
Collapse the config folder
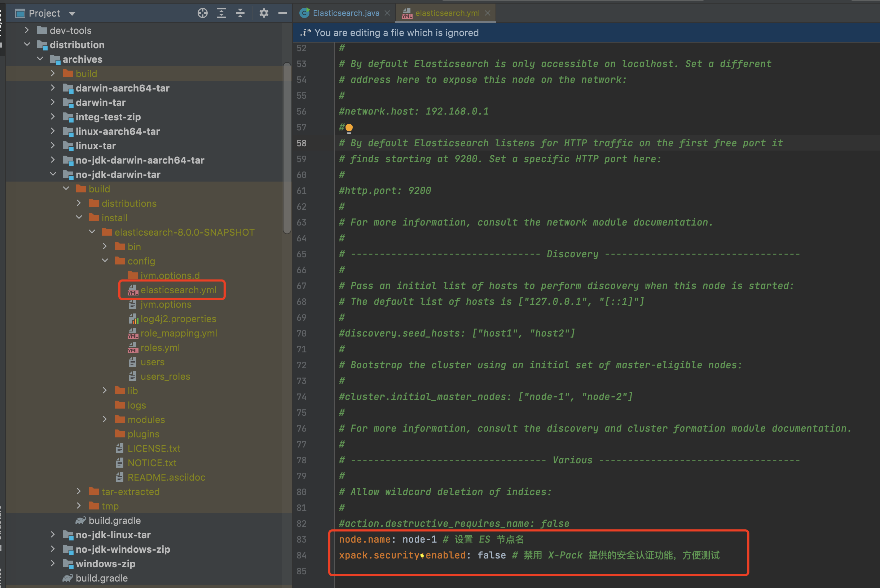click(x=105, y=260)
